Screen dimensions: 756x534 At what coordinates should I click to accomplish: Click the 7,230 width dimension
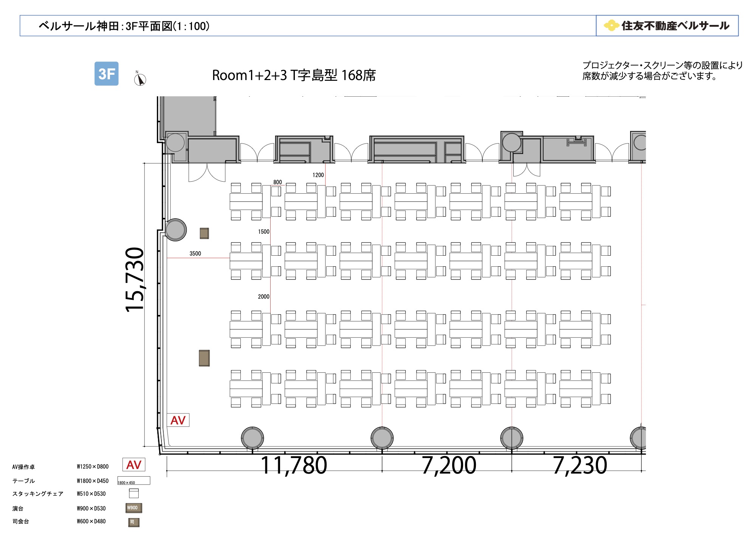tap(580, 465)
